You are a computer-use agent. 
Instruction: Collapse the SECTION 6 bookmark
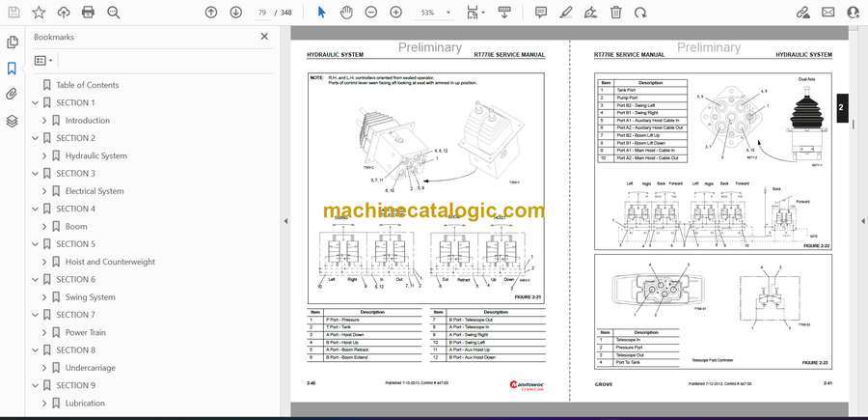point(36,279)
